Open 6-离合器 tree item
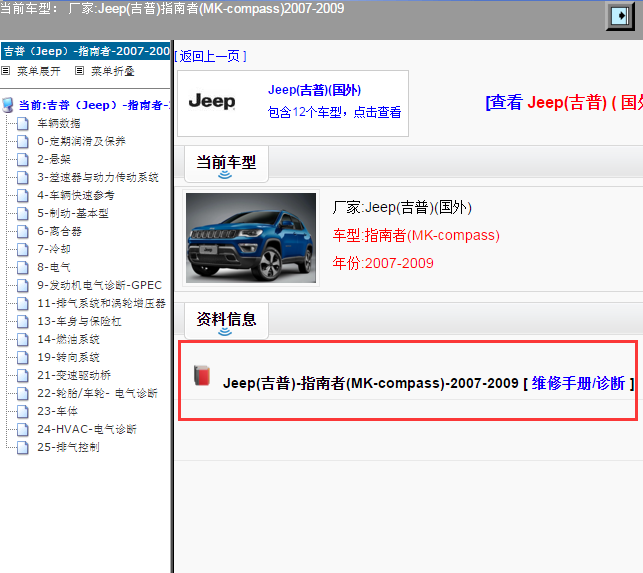Viewport: 643px width, 573px height. (x=59, y=231)
